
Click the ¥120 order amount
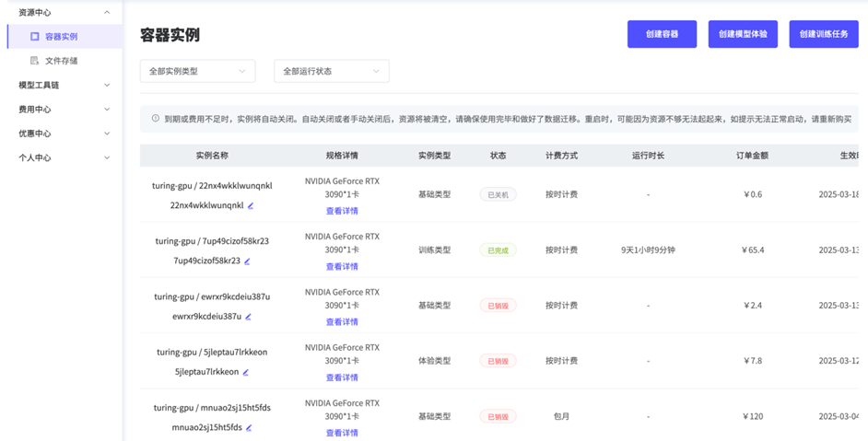click(753, 417)
